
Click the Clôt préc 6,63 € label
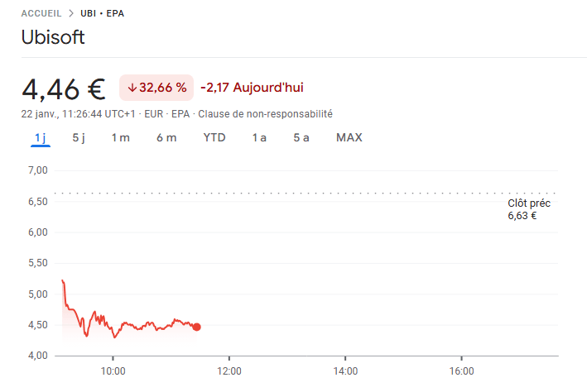pyautogui.click(x=528, y=209)
